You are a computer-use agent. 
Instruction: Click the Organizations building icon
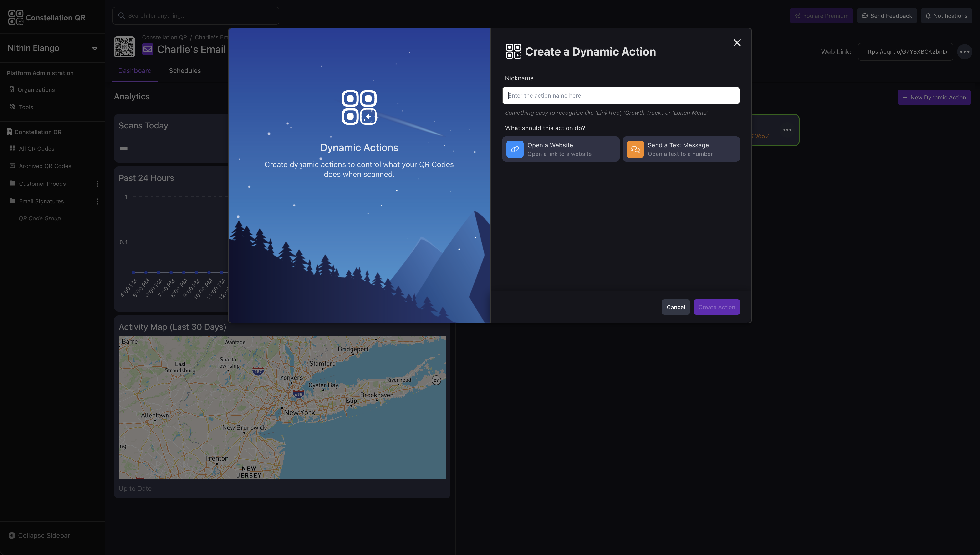[12, 89]
